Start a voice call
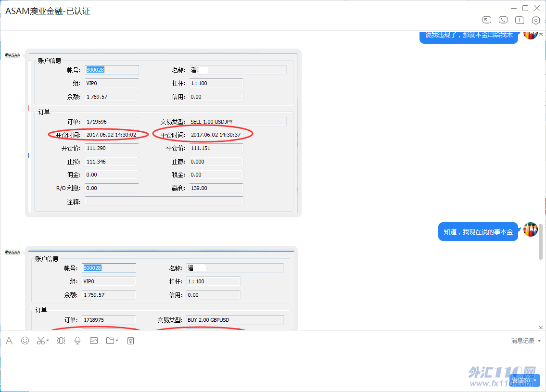Viewport: 546px width, 392px height. tap(503, 20)
